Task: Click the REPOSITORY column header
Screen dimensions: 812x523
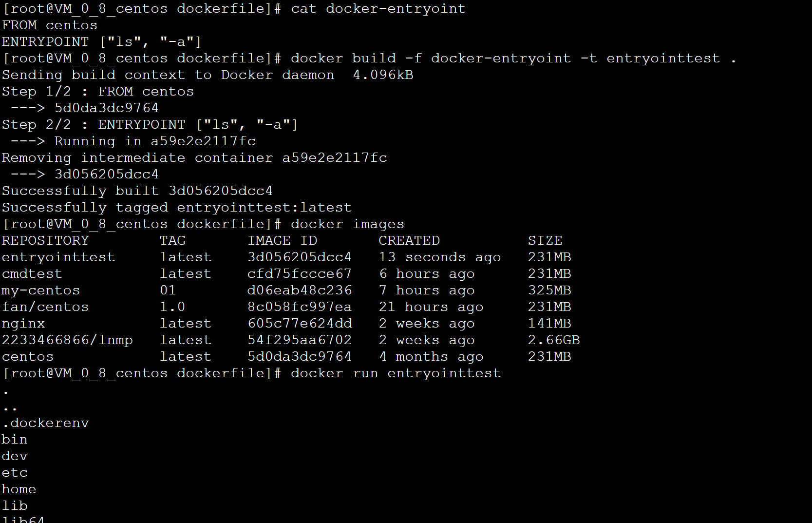Action: tap(45, 241)
